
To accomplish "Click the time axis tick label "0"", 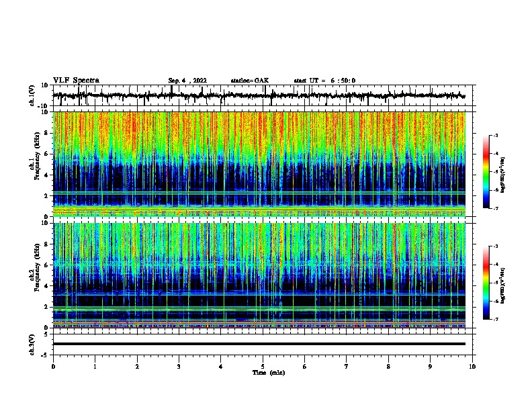I will tap(53, 367).
